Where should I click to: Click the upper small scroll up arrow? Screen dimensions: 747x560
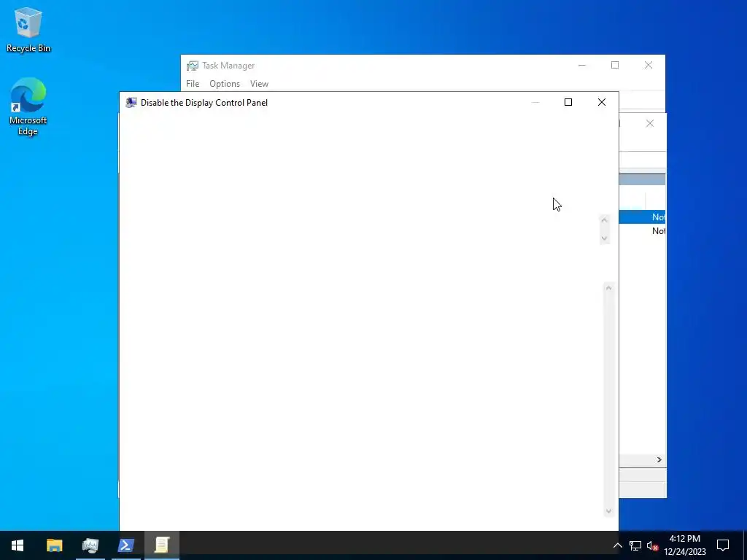[604, 220]
